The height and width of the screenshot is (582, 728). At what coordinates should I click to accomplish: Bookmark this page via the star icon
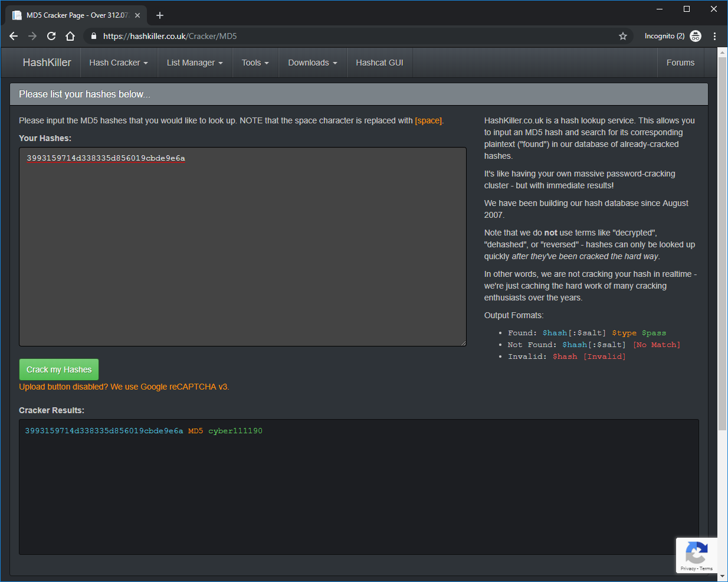coord(623,36)
